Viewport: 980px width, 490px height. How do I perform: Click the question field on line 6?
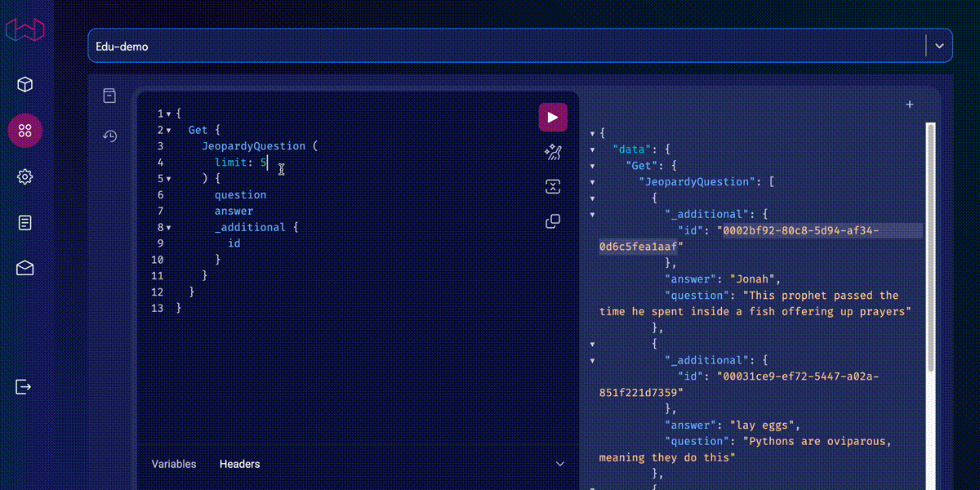pos(240,195)
